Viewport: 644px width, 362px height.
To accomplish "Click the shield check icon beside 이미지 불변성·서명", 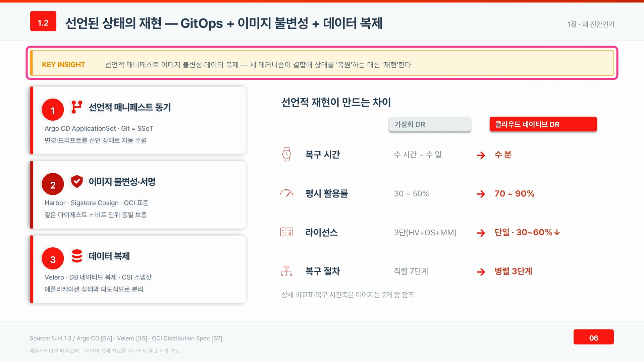I will pyautogui.click(x=77, y=181).
